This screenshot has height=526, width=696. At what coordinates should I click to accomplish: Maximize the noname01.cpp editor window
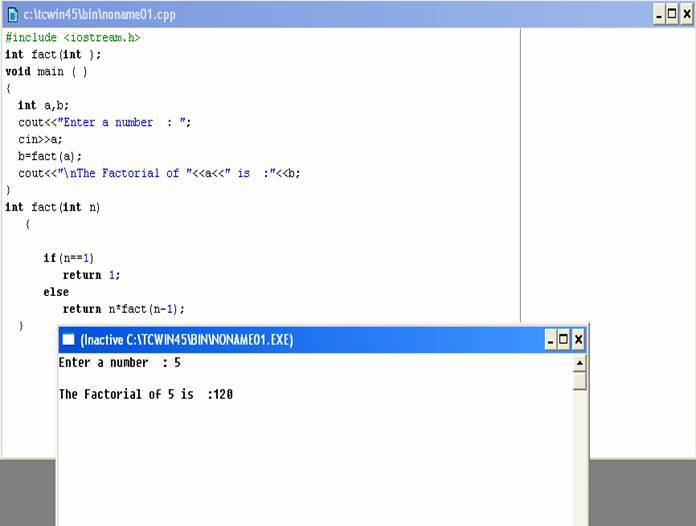672,15
